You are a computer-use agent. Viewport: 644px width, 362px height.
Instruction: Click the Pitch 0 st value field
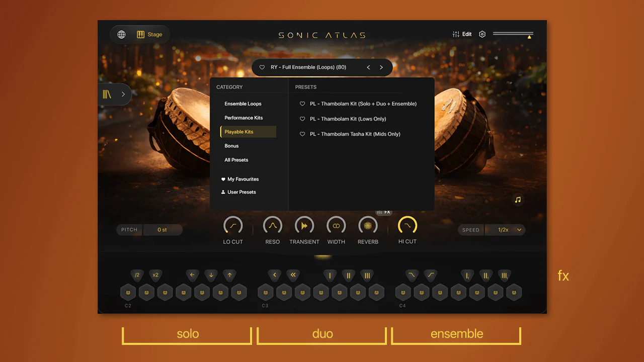162,230
